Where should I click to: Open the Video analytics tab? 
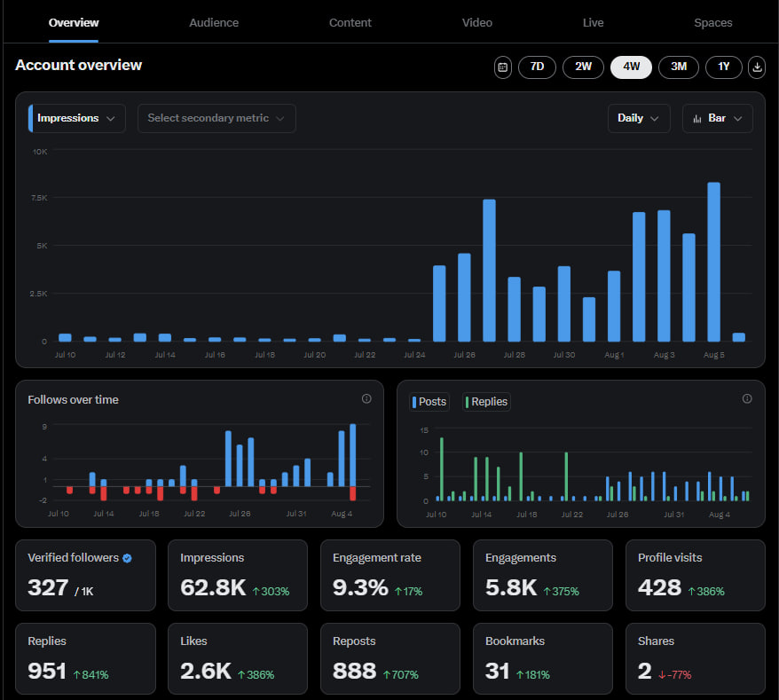click(x=476, y=22)
